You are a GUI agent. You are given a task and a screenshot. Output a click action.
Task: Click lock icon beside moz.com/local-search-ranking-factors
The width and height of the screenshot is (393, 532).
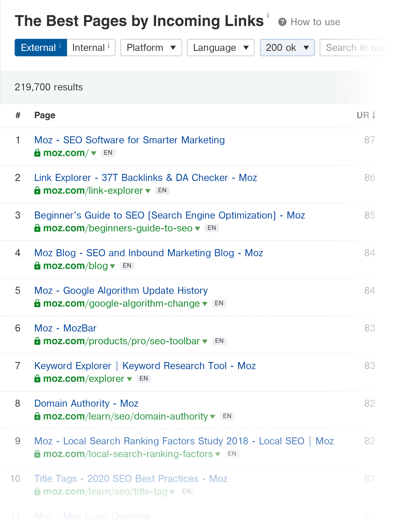point(37,454)
